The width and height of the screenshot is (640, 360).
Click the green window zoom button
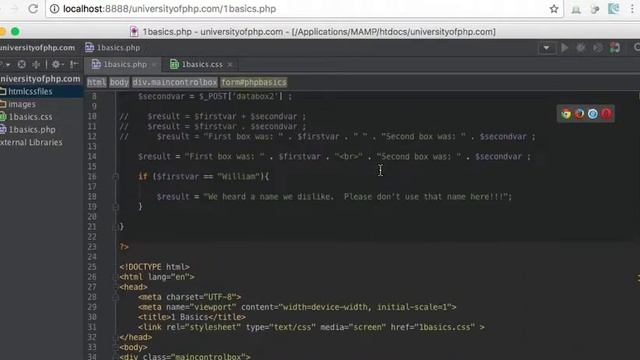coord(15,31)
